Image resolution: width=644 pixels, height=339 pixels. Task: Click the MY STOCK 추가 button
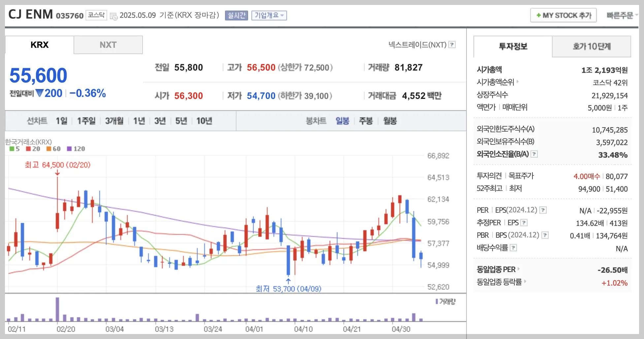point(563,15)
